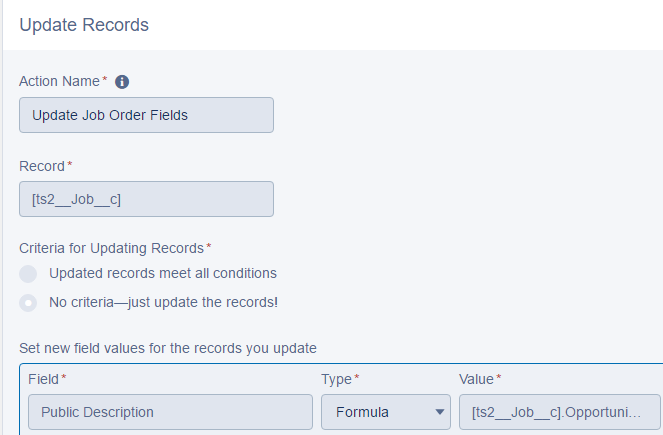Click the 'Value' column label
This screenshot has height=435, width=663.
(476, 379)
